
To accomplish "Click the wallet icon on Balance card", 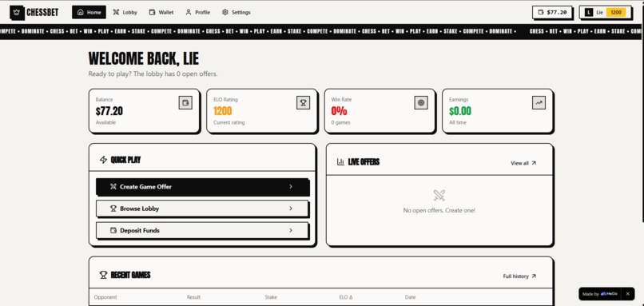I will point(185,103).
